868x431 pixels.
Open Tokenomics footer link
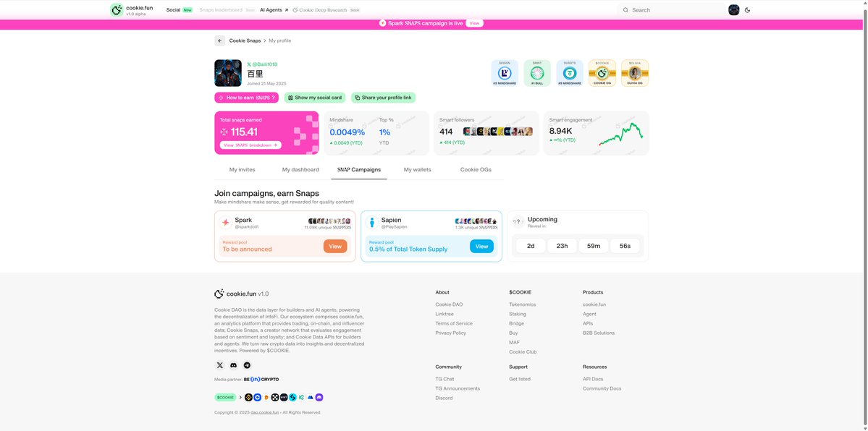pyautogui.click(x=522, y=304)
